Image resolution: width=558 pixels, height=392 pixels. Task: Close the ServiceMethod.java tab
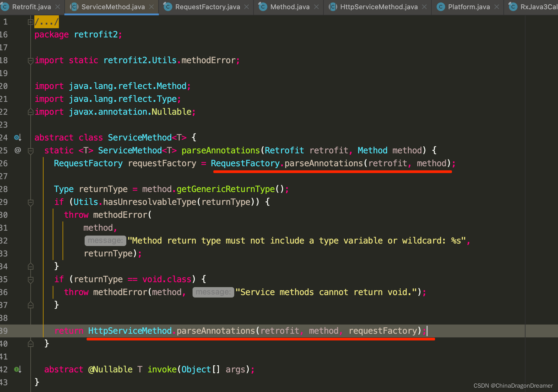(151, 7)
